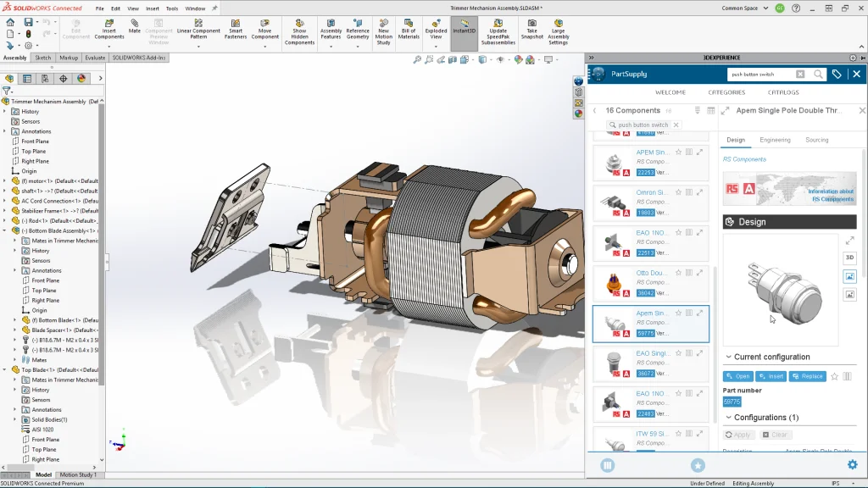Screen dimensions: 868x488
Task: Click the PartSupply search field
Action: tap(759, 75)
